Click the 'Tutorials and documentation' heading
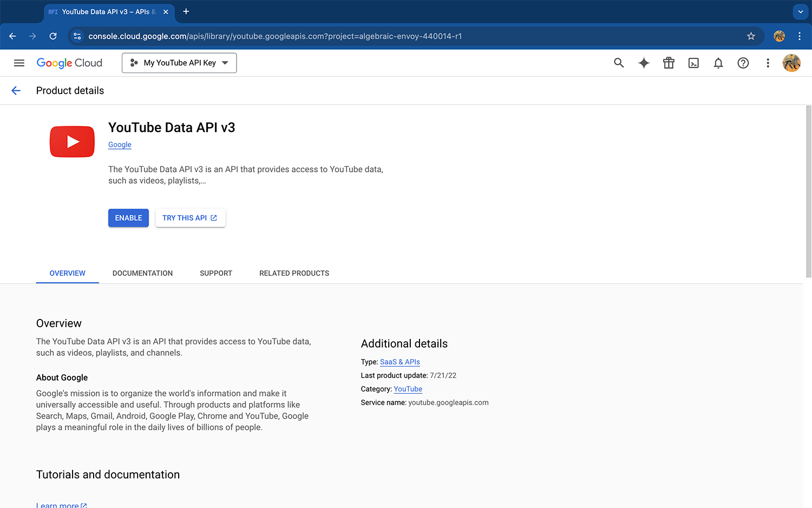812x508 pixels. point(108,474)
